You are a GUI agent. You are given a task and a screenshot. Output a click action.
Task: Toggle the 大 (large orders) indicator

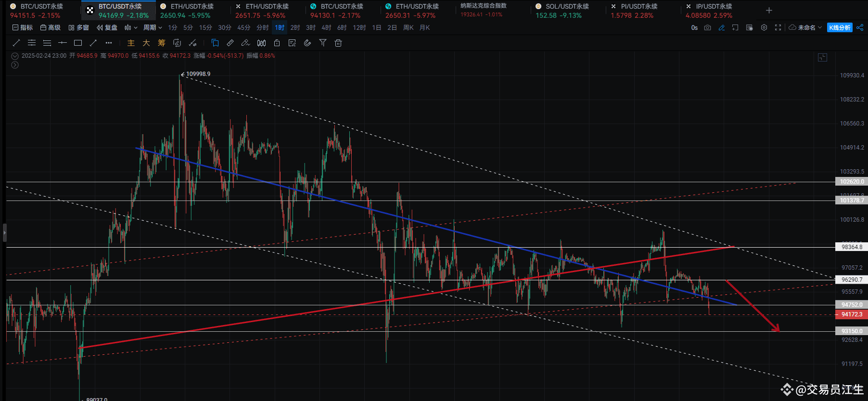146,43
